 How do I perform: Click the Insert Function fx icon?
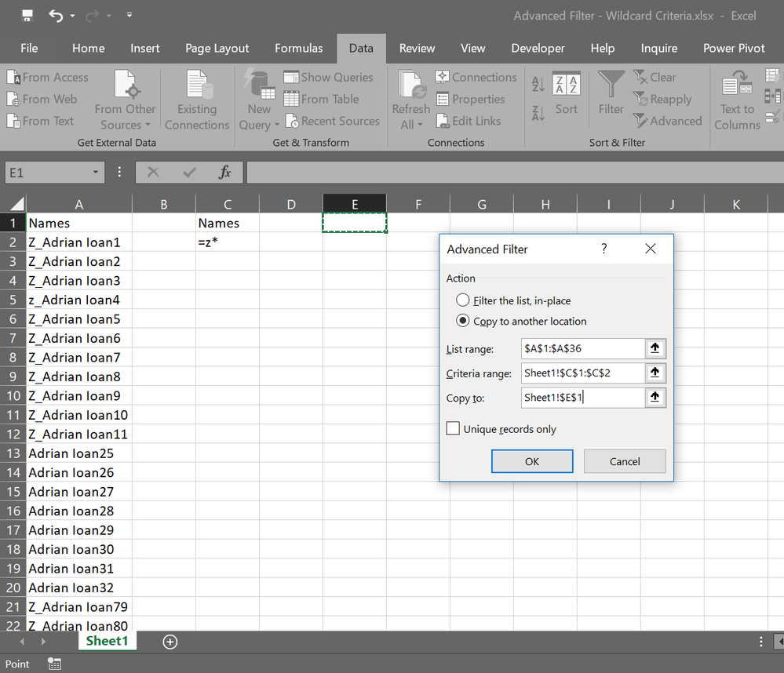(x=225, y=173)
